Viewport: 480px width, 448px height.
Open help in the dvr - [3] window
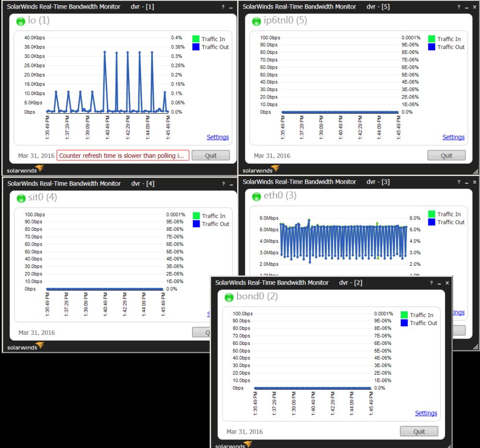[458, 182]
